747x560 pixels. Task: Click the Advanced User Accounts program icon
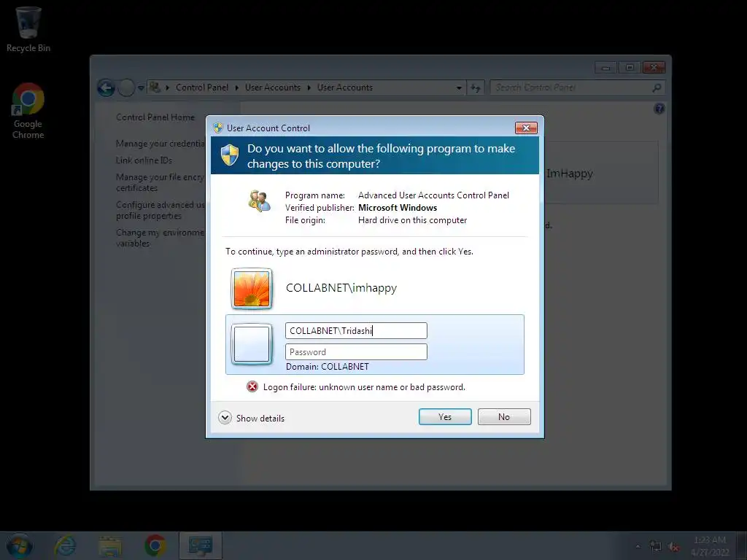259,201
